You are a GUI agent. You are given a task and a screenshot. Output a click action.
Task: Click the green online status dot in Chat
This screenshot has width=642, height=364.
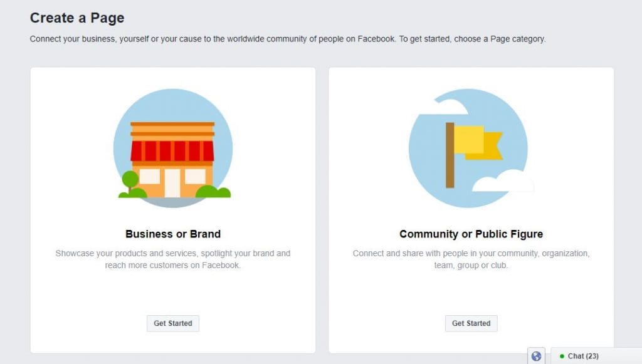[562, 356]
